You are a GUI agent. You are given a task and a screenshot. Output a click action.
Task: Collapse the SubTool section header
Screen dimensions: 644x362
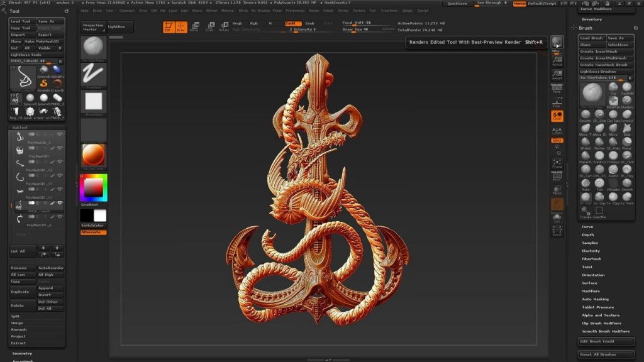point(19,128)
